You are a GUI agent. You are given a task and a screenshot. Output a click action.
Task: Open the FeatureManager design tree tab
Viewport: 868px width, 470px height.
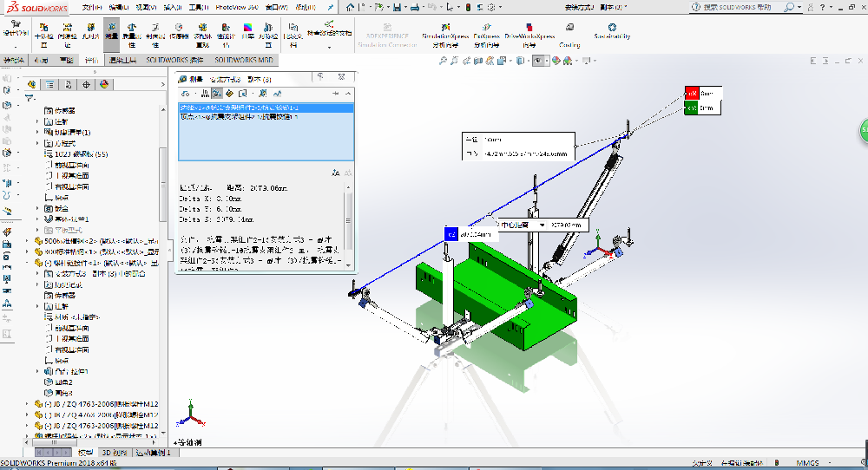31,84
